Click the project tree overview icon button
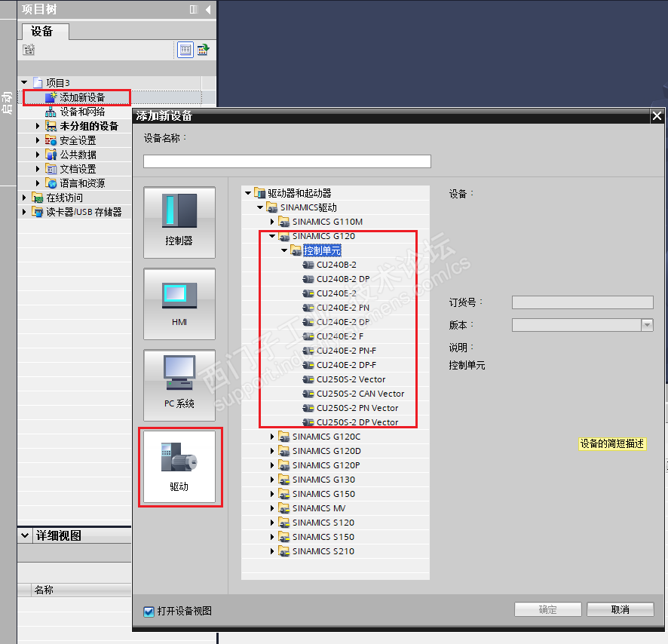The width and height of the screenshot is (668, 644). point(185,50)
